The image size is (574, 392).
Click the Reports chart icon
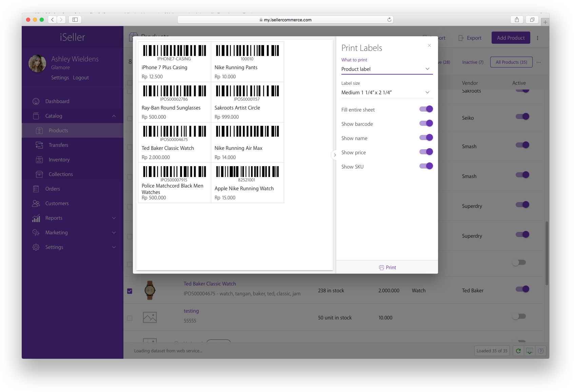[x=36, y=218]
